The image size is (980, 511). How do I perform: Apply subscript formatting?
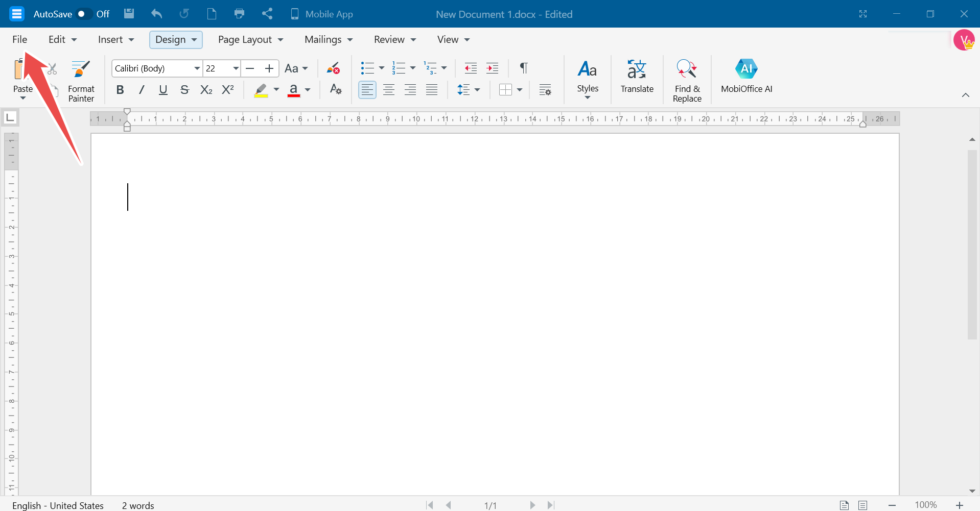click(x=206, y=90)
